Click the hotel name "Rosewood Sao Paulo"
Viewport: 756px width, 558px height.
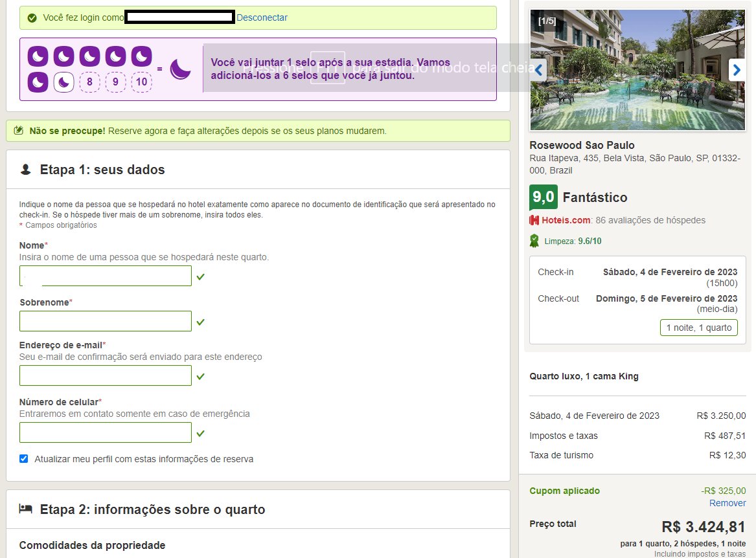[x=582, y=145]
